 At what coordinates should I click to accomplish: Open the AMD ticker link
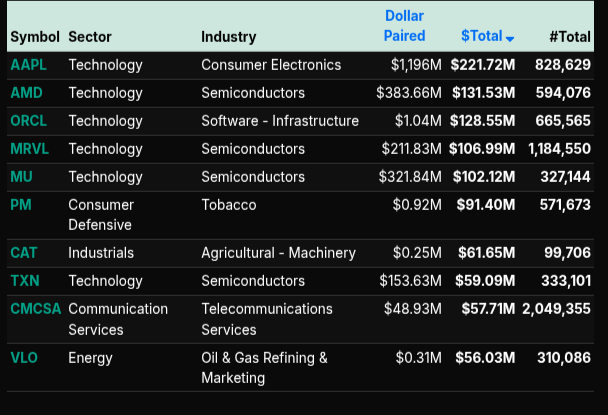26,93
